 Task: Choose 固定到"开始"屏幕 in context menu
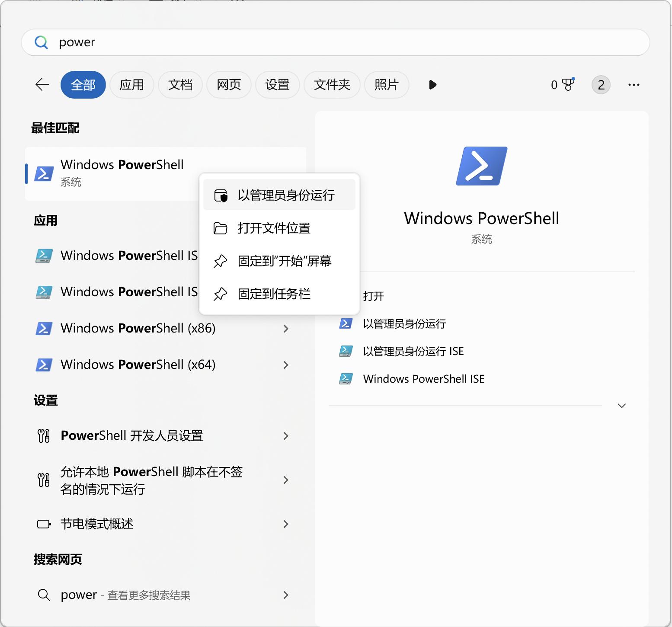[279, 261]
